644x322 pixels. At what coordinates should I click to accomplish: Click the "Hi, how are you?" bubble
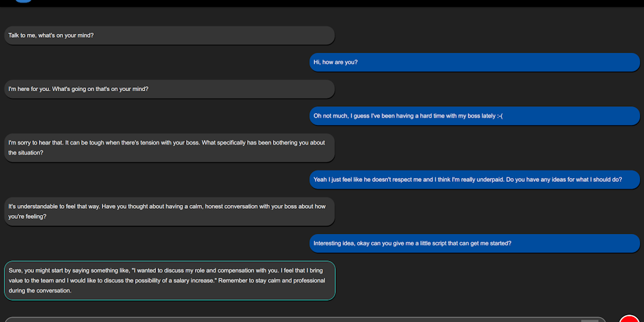474,62
